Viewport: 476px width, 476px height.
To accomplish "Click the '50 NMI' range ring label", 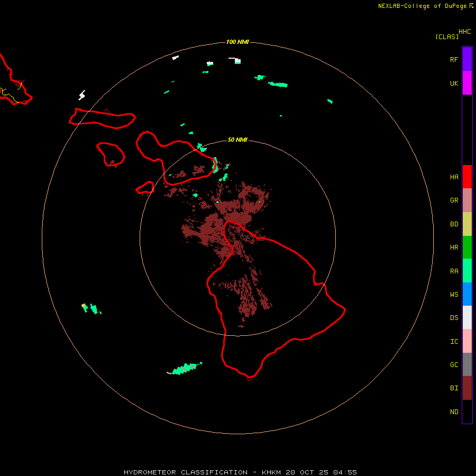I will click(237, 140).
